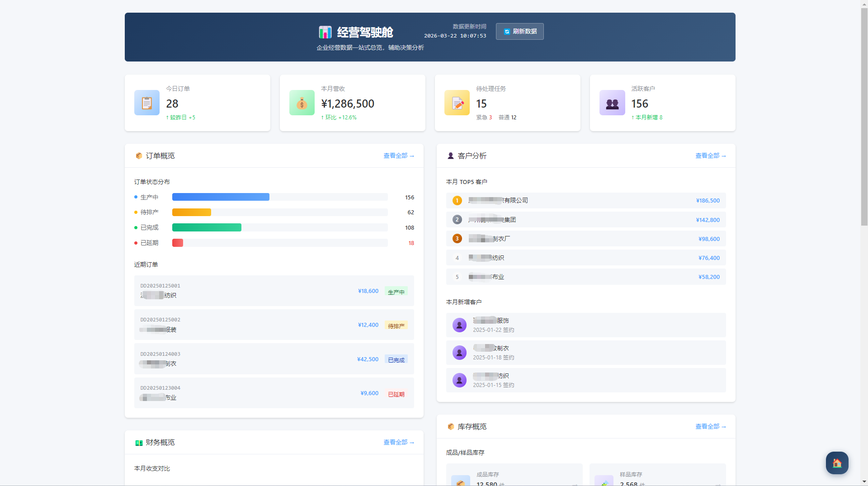
Task: Click the bronze rank 3 badge
Action: tap(457, 239)
